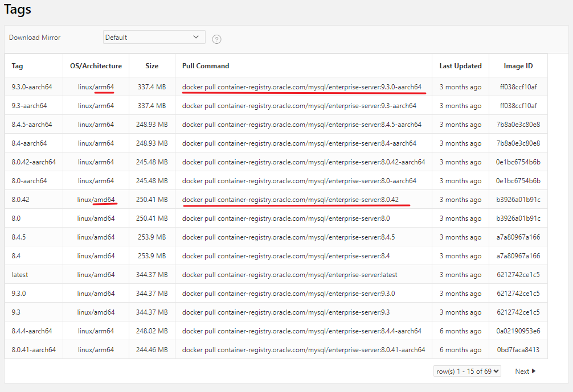Click the pull command ending in enterprise-server:9.3.0

tap(289, 294)
